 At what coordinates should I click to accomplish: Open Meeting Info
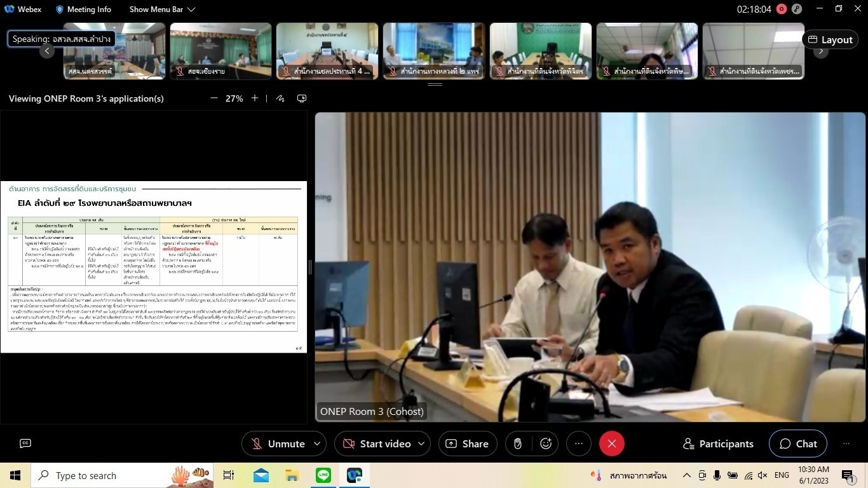coord(83,10)
